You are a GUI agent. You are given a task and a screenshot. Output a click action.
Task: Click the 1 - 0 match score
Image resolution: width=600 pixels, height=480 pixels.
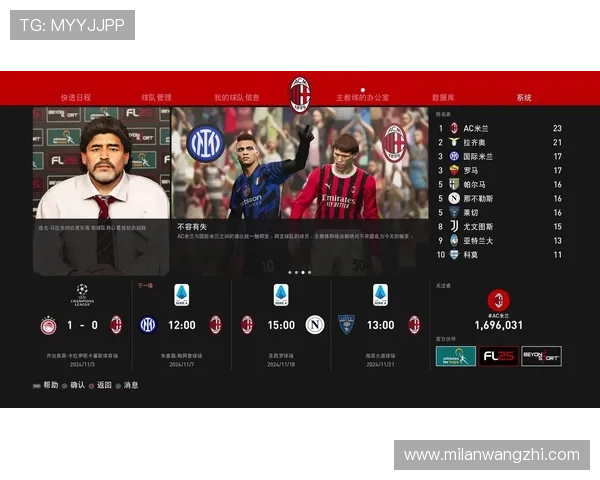[82, 325]
